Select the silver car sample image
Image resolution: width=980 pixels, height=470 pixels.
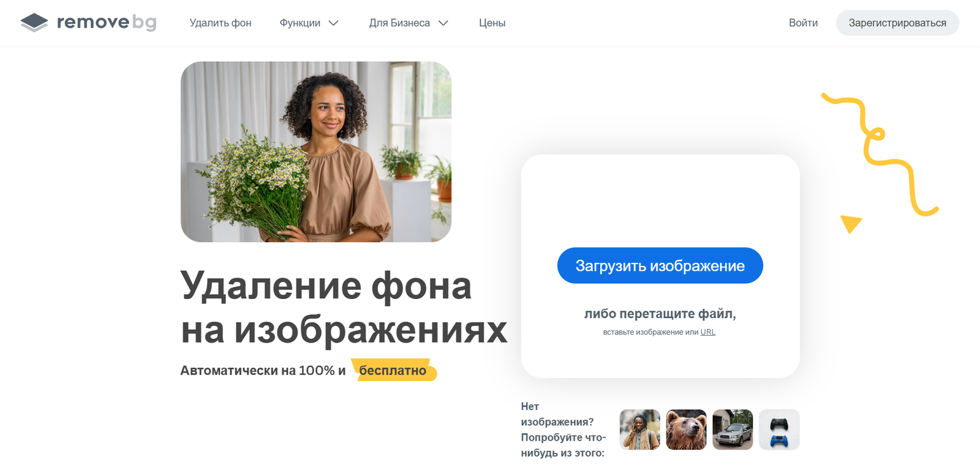point(733,430)
